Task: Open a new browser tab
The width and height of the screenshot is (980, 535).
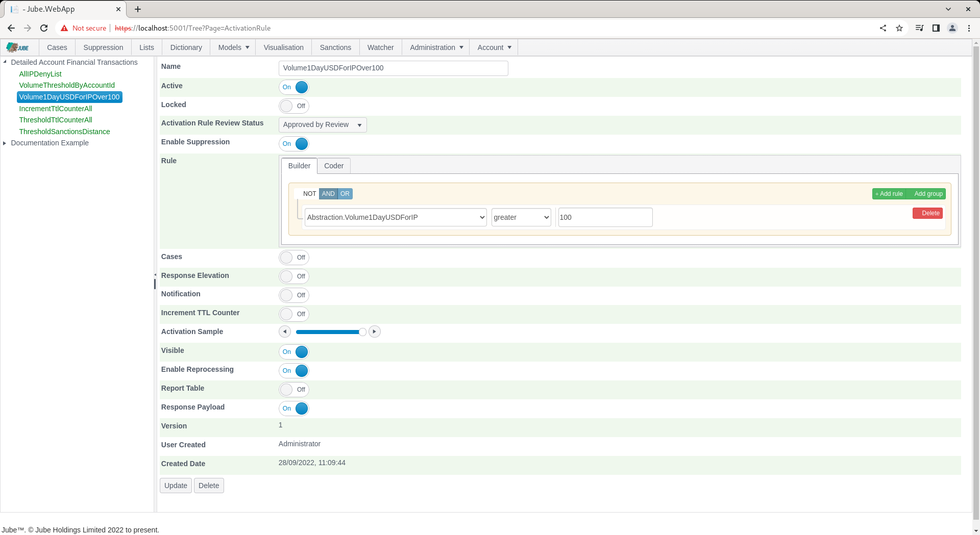Action: [138, 9]
